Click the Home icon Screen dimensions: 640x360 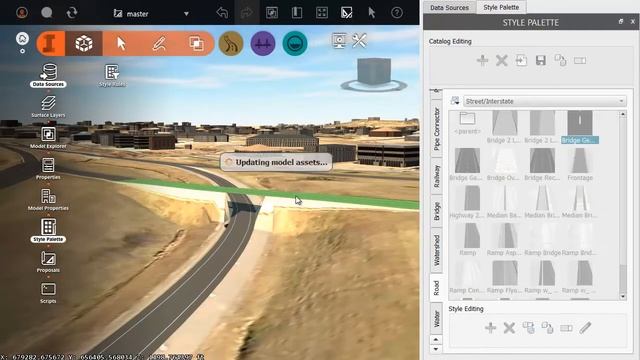pos(22,39)
